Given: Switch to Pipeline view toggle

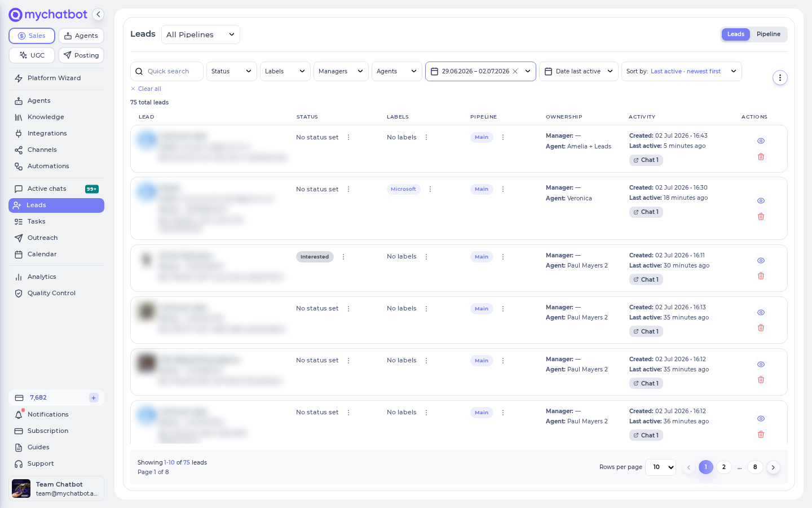Looking at the screenshot, I should coord(768,34).
